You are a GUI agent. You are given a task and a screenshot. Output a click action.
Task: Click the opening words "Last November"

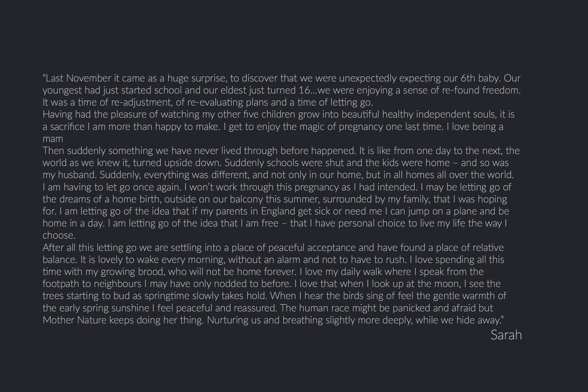78,78
